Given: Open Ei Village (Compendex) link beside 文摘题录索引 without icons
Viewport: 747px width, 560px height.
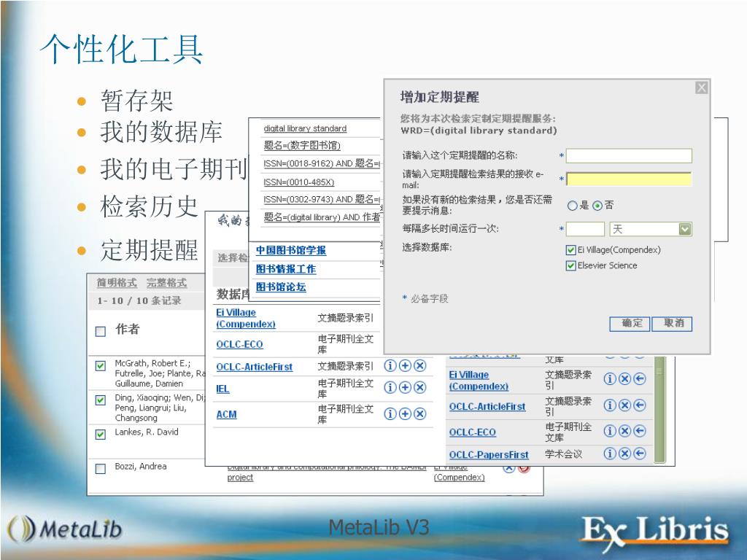Looking at the screenshot, I should pyautogui.click(x=245, y=318).
